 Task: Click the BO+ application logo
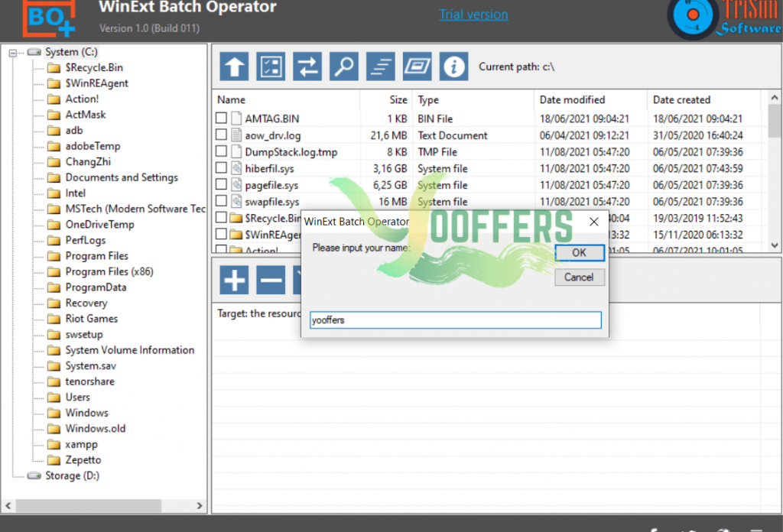click(x=49, y=19)
